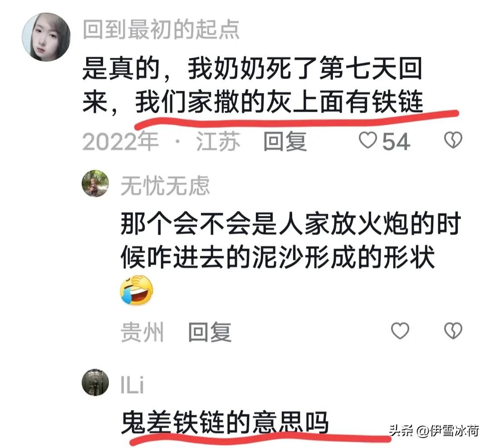Tap broken heart dislike on top comment

pyautogui.click(x=453, y=140)
